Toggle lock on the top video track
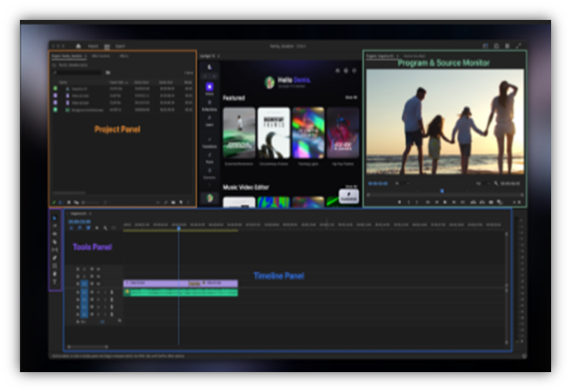Screen dimensions: 571x392 (x=78, y=270)
